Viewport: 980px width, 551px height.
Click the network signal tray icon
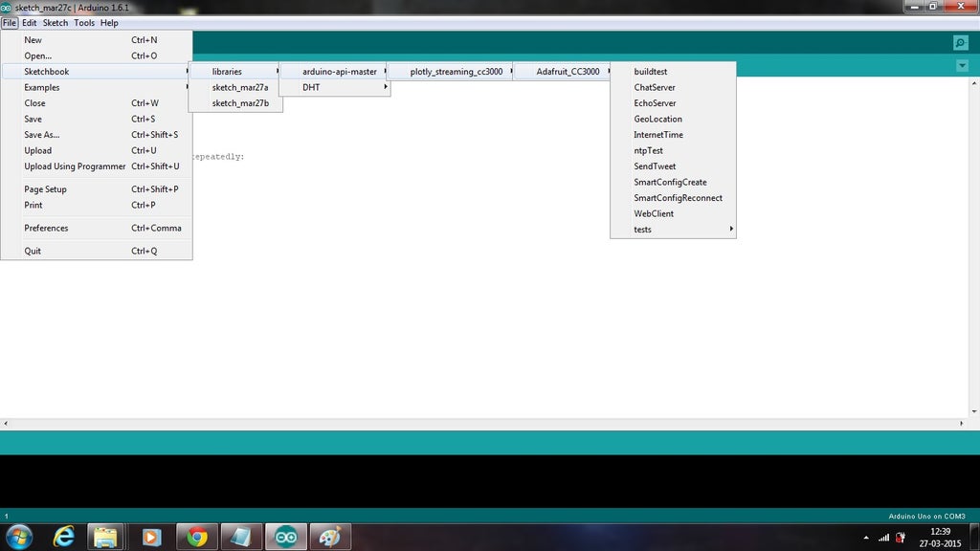883,538
